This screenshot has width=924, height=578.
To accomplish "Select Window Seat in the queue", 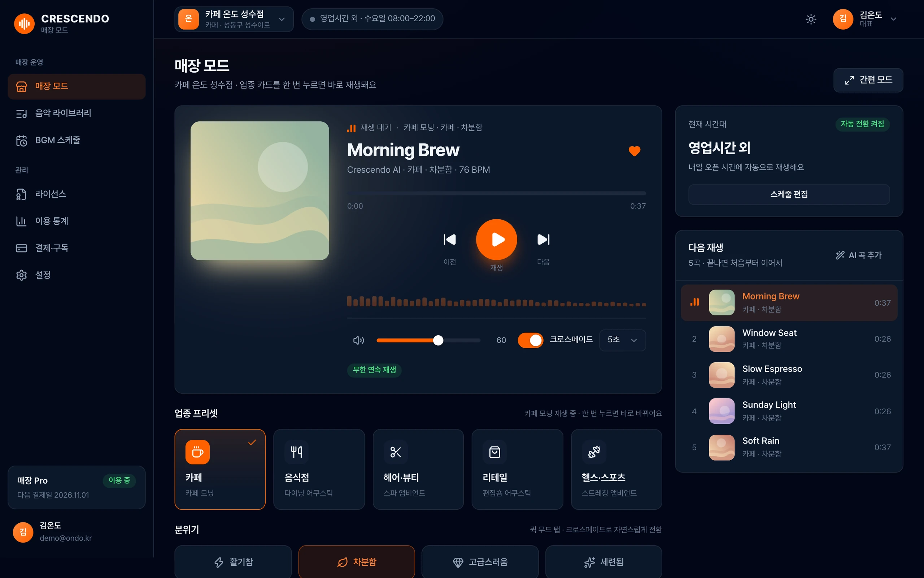I will [x=789, y=339].
